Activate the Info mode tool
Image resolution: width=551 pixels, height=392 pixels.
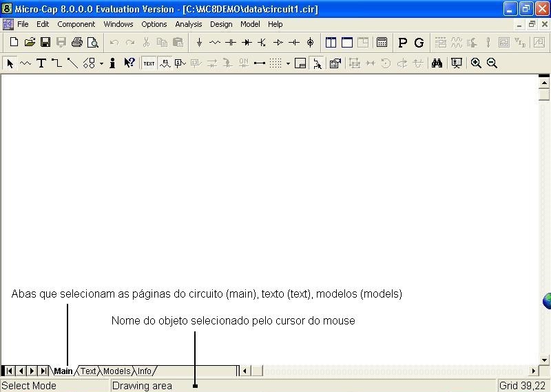tap(112, 63)
